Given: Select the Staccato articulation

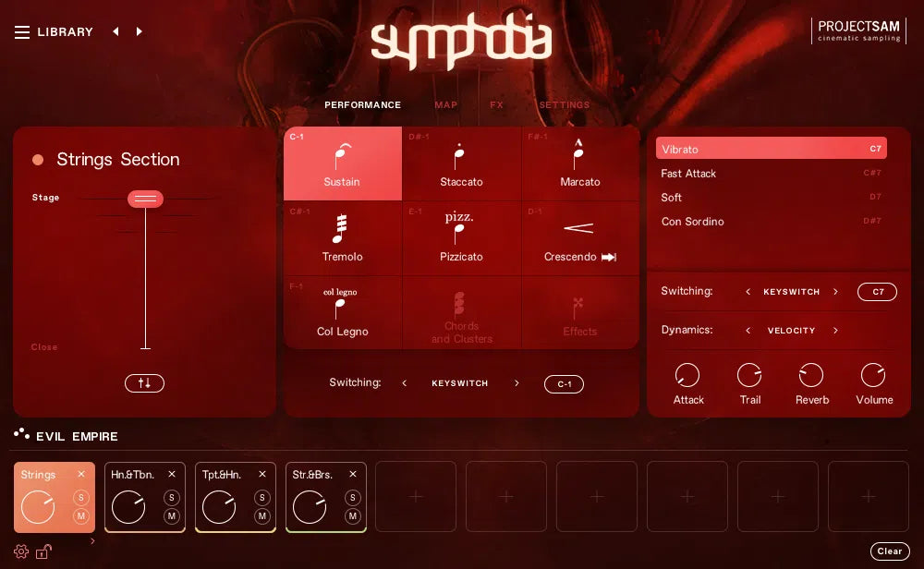Looking at the screenshot, I should pos(461,163).
